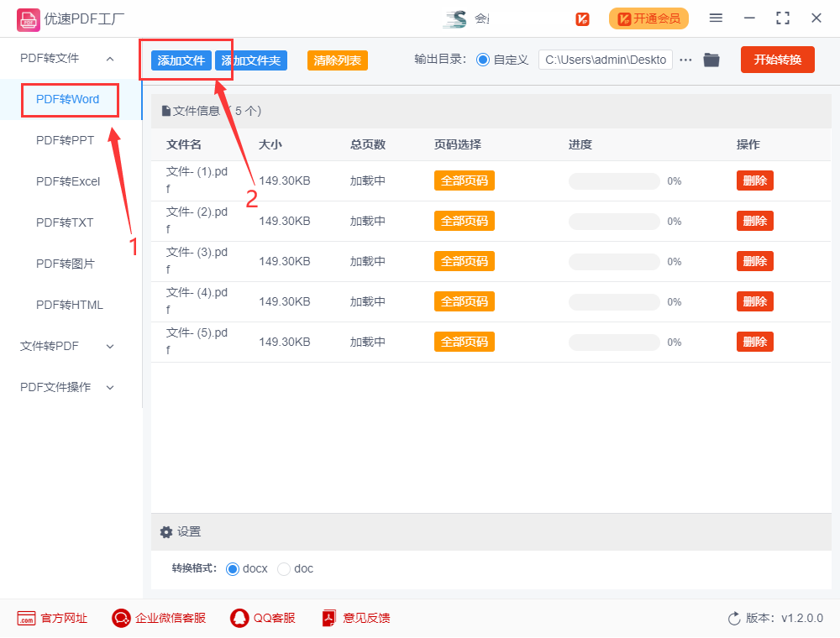Click the 文件信息 document icon
Image resolution: width=840 pixels, height=638 pixels.
(x=166, y=112)
